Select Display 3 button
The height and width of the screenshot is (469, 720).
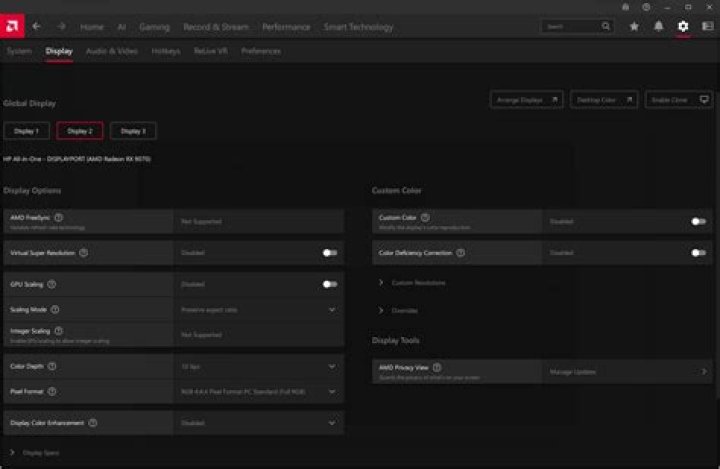click(133, 131)
